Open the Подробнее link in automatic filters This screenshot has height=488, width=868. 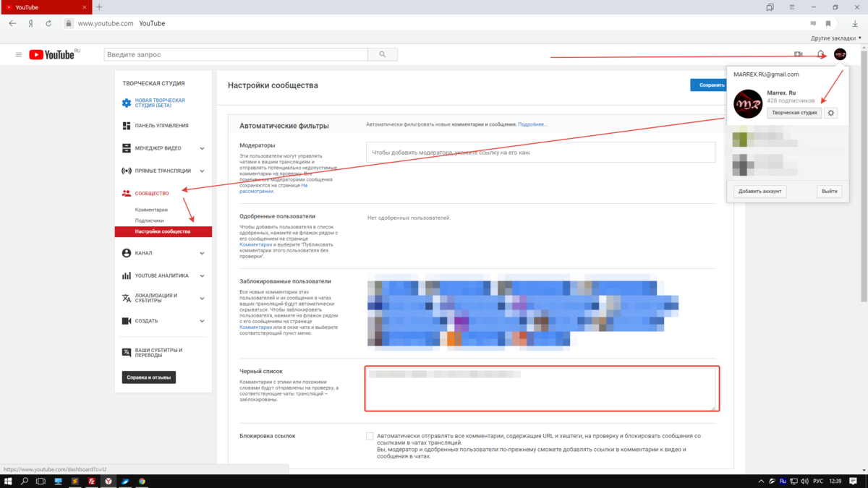coord(532,124)
